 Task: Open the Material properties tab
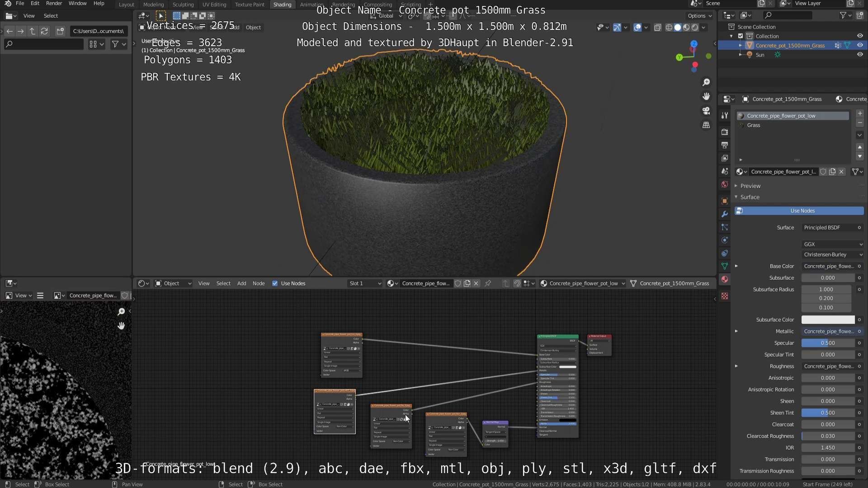(725, 279)
